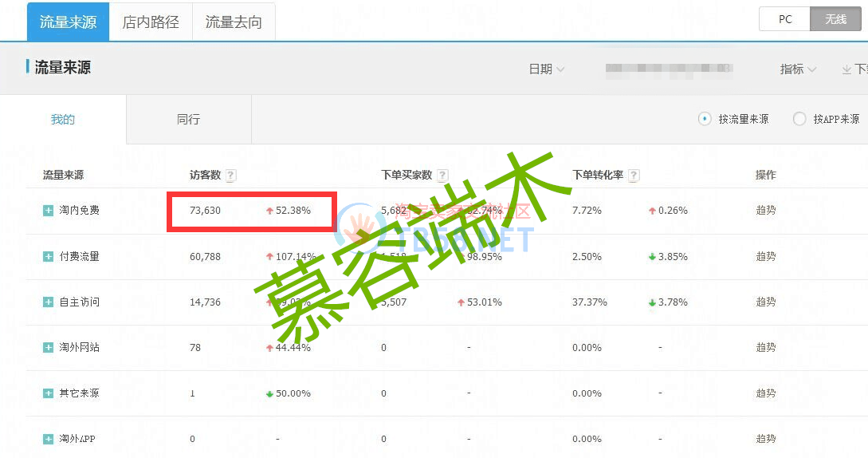Open 趋势 link for 淘内免费

point(766,211)
